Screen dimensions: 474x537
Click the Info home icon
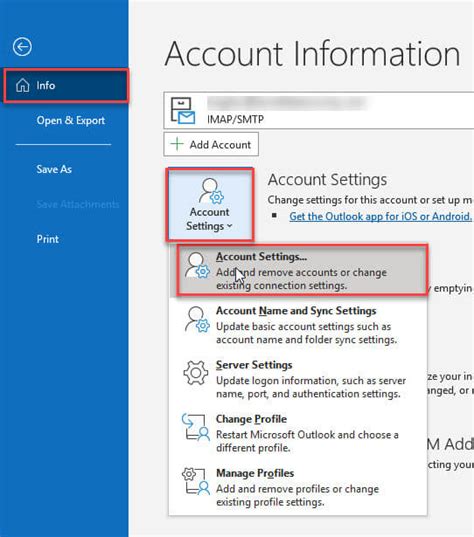[23, 85]
